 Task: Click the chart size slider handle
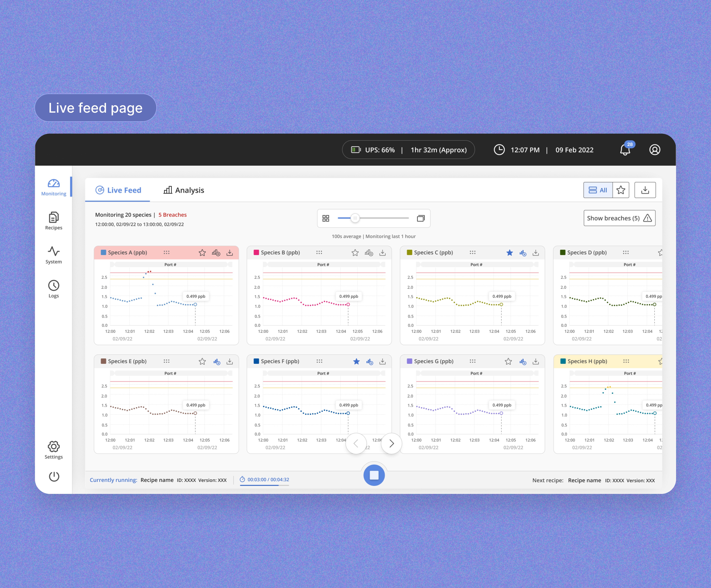[x=355, y=218]
